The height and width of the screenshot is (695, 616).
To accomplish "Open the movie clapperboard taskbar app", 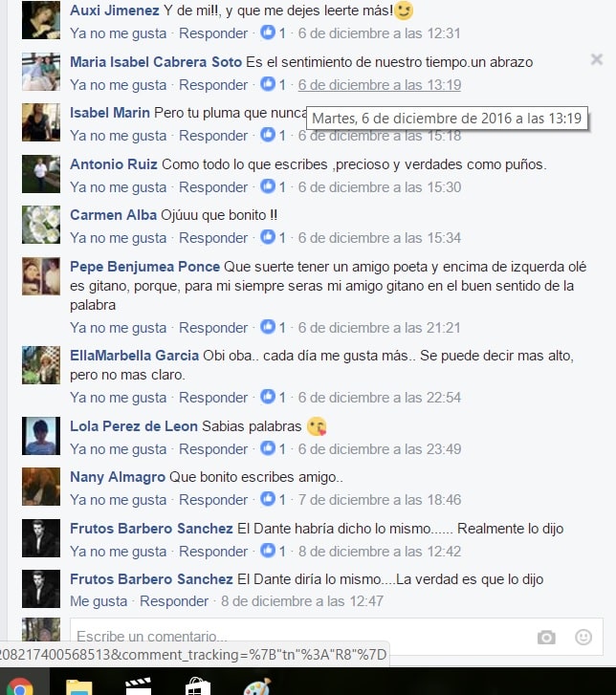I will tap(139, 686).
